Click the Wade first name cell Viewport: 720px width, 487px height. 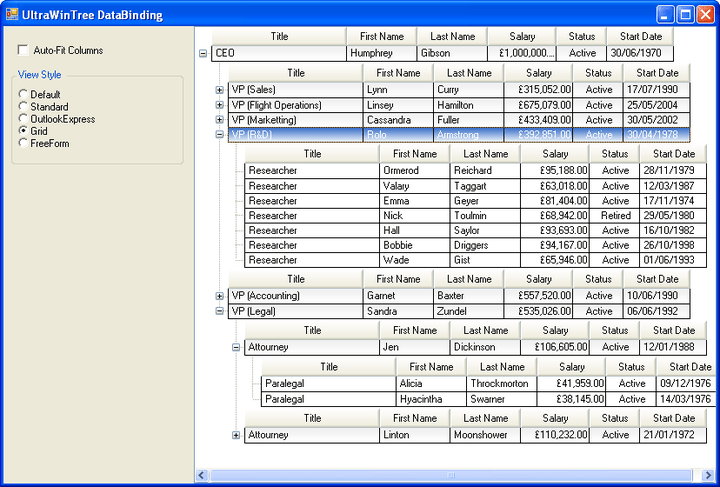(x=415, y=260)
